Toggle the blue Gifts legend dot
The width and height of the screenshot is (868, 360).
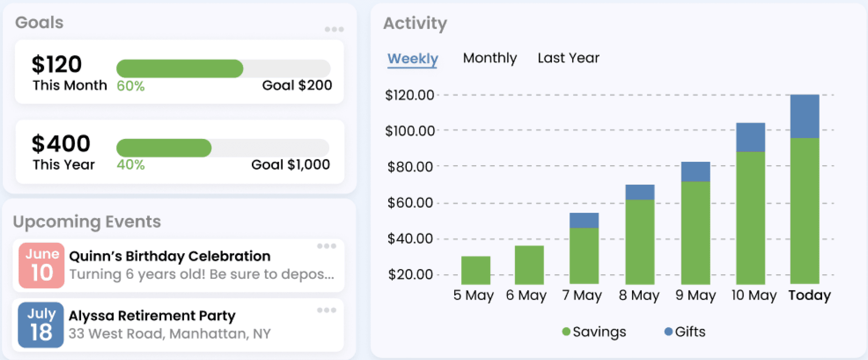pyautogui.click(x=668, y=332)
